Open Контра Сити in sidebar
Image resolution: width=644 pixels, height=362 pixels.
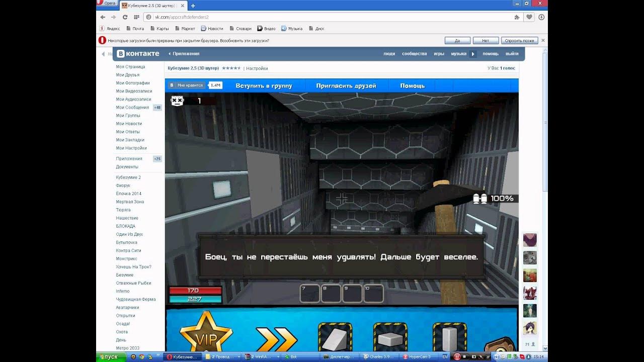coord(128,250)
